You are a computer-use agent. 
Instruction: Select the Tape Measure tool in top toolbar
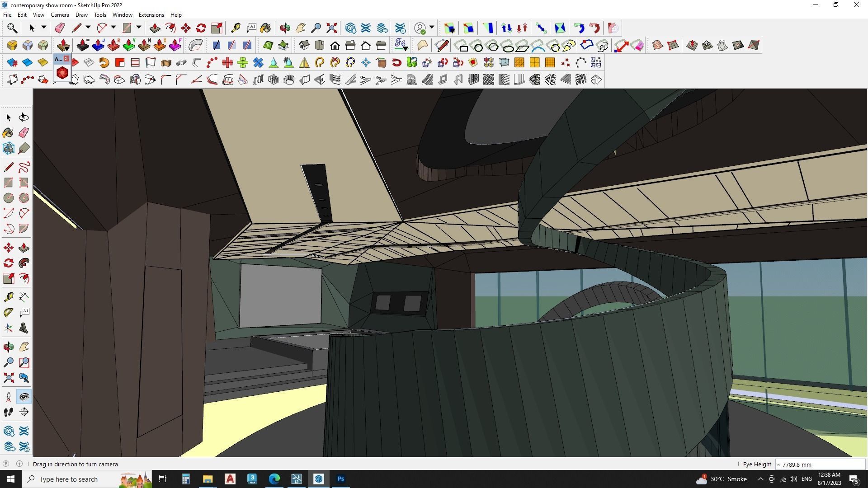click(236, 28)
